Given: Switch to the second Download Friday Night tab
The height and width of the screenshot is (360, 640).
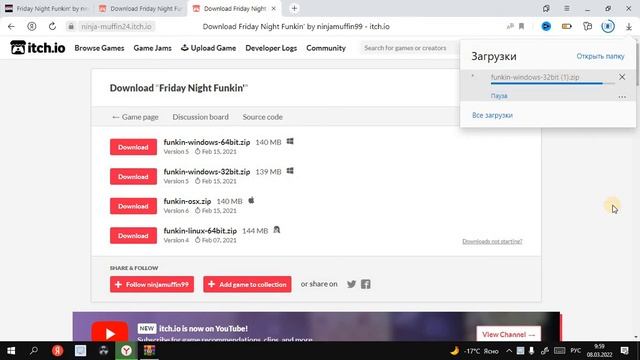Looking at the screenshot, I should [141, 8].
